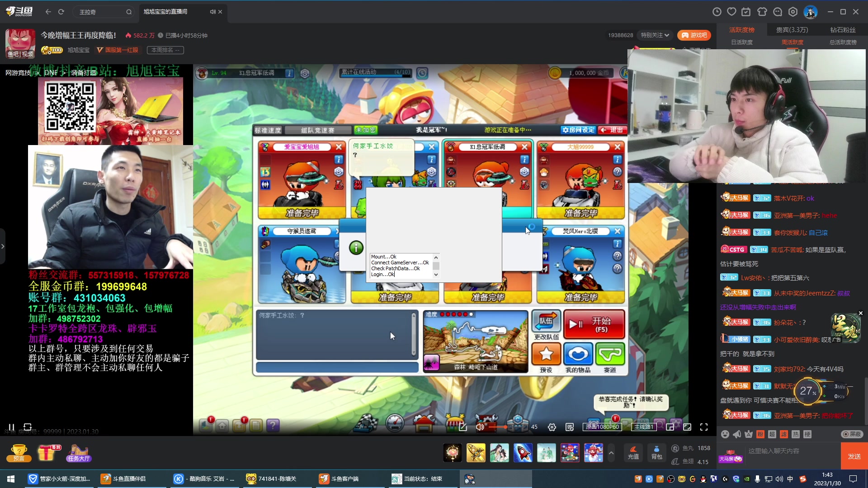Mute the 旭旭宝宝的直播间 tab audio
The image size is (868, 488).
[212, 12]
